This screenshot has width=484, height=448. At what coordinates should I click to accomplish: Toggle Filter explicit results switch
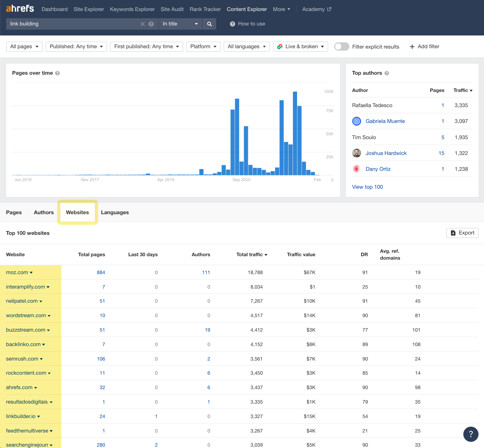pos(341,46)
